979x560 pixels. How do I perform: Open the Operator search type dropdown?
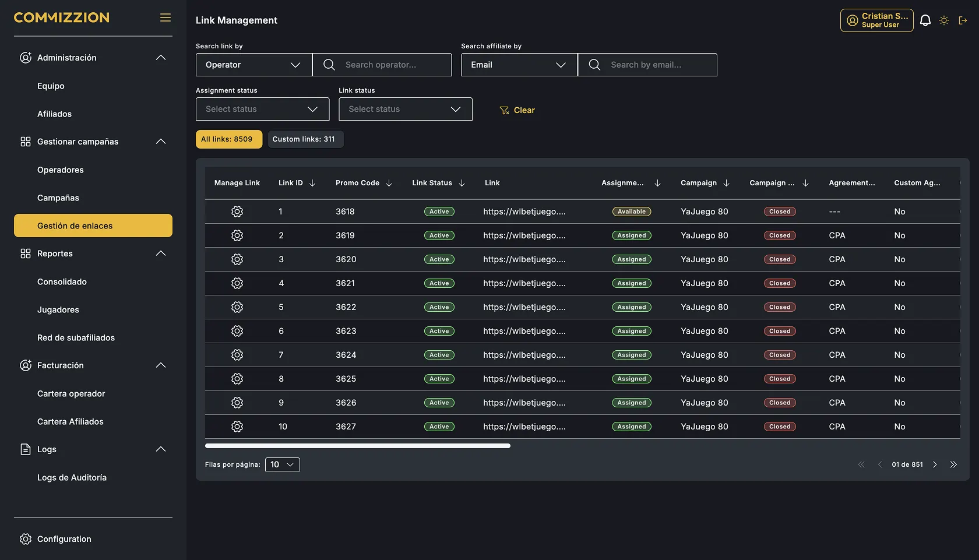click(x=254, y=65)
